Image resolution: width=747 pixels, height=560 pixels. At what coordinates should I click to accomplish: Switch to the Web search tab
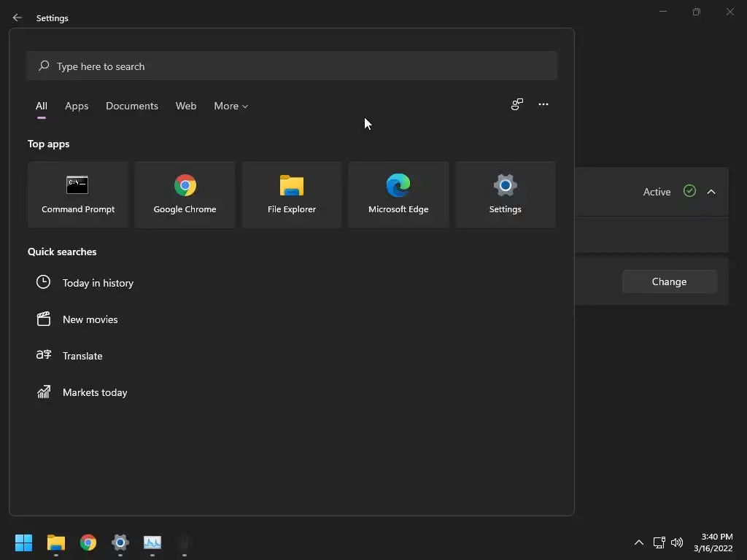click(186, 106)
